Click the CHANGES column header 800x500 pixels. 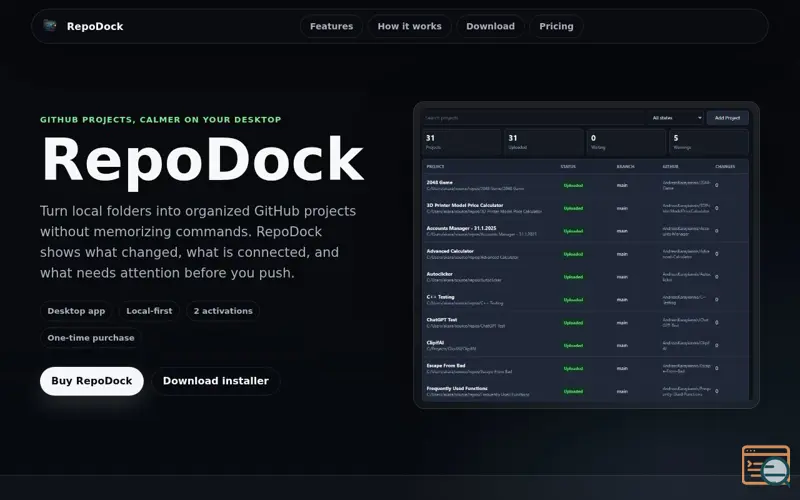coord(725,166)
